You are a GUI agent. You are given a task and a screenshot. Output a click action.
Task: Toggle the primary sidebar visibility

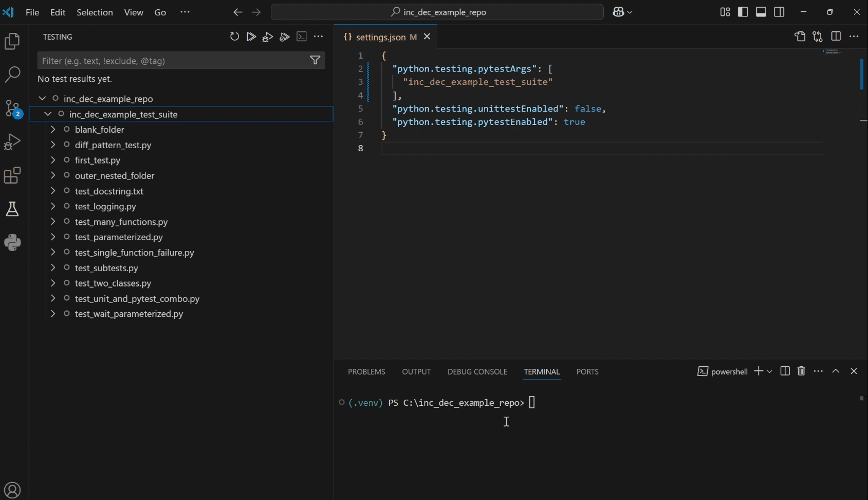744,12
